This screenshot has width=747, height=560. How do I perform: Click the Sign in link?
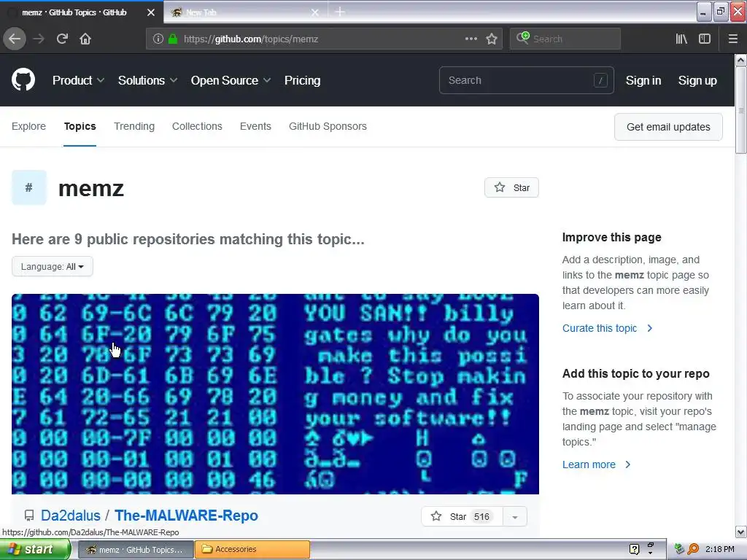[x=643, y=80]
